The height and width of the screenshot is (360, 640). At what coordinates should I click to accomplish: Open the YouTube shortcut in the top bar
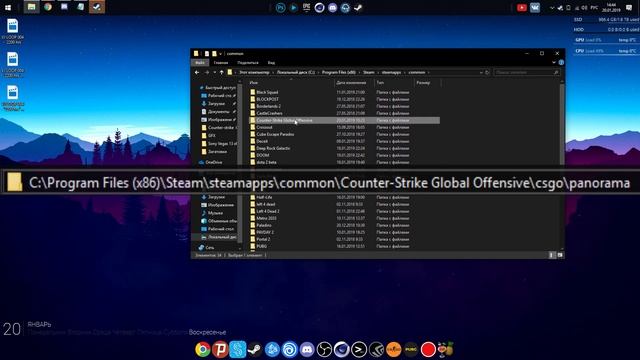522,7
